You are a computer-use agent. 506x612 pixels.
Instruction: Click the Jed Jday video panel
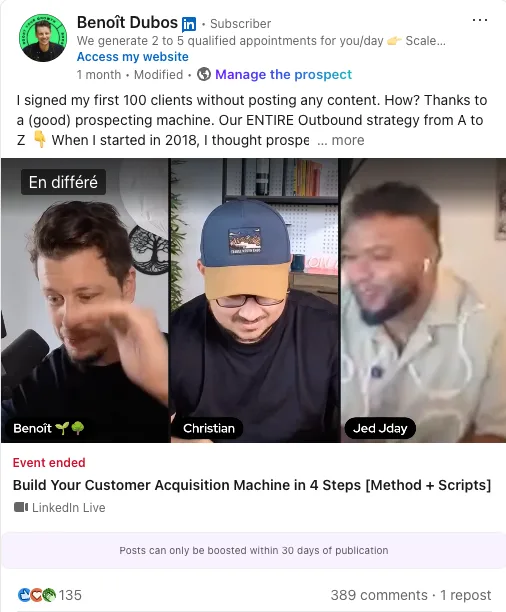(x=423, y=300)
